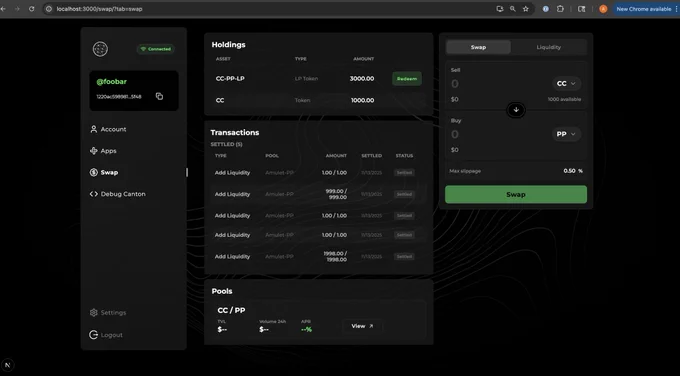Click the 3000.00 amount in Holdings
The height and width of the screenshot is (376, 680).
coord(362,78)
